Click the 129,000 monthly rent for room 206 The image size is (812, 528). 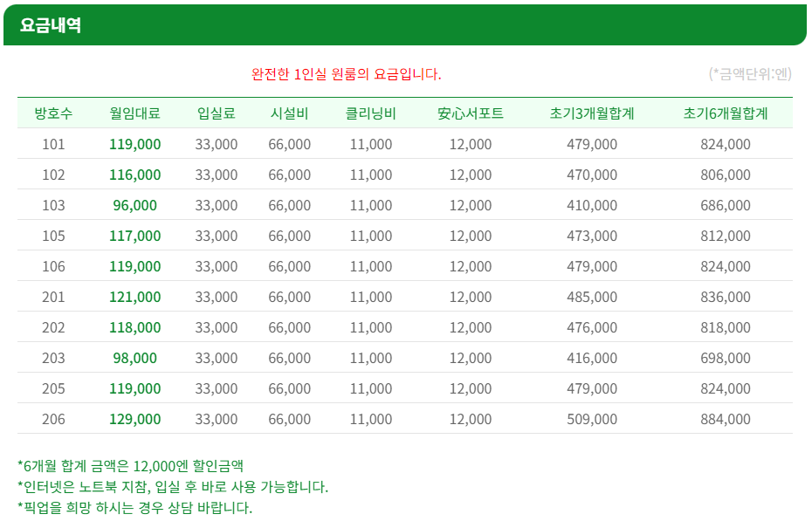[135, 419]
